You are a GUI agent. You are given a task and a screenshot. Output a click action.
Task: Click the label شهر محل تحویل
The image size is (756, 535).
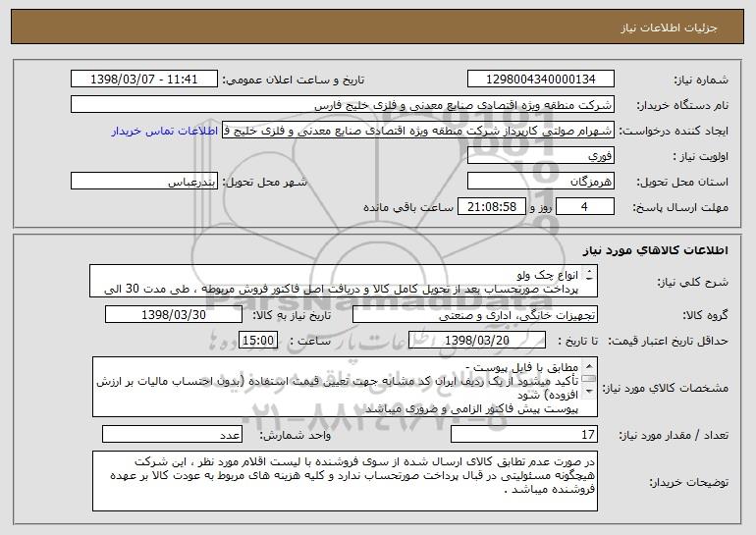pos(264,183)
